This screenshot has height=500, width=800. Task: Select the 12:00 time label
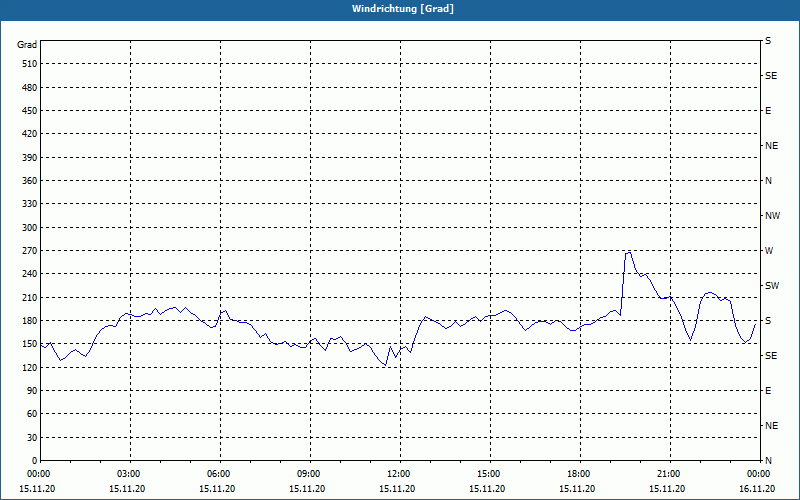click(397, 474)
